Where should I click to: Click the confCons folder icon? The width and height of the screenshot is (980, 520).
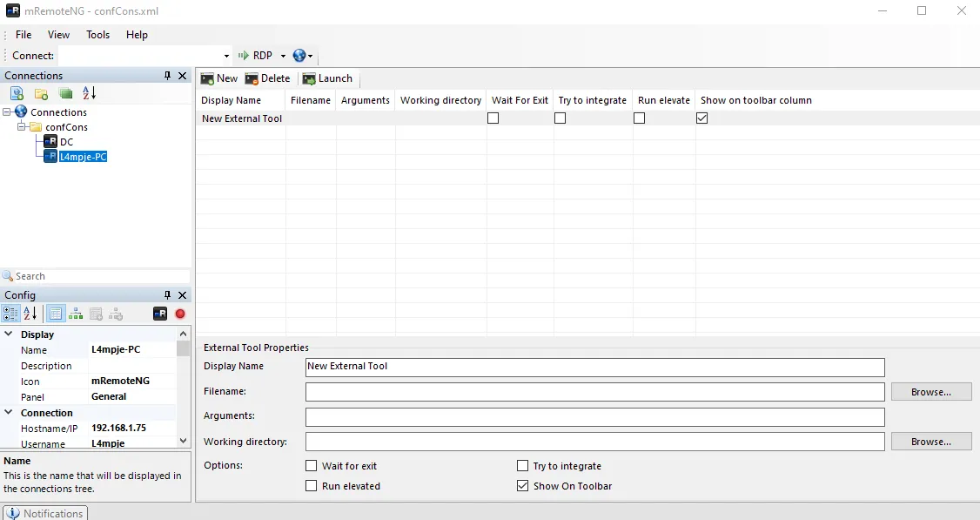[x=37, y=127]
